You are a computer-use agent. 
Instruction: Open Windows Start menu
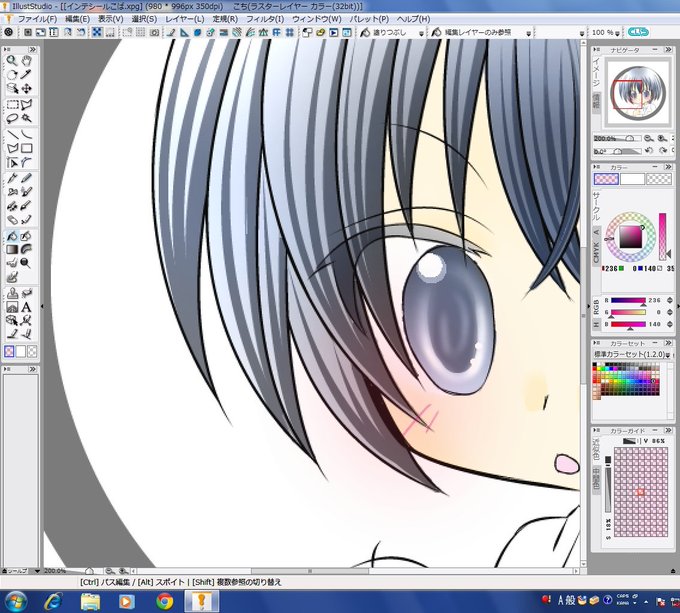[x=15, y=602]
